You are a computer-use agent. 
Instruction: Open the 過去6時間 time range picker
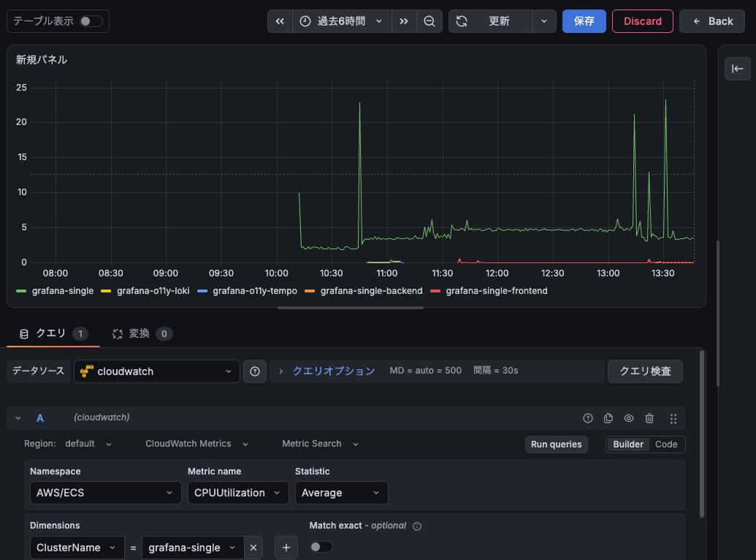(x=342, y=21)
